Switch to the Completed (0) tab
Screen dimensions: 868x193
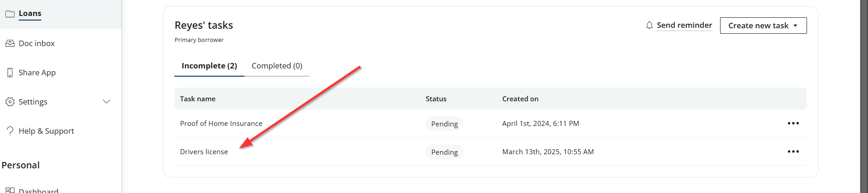[x=277, y=66]
